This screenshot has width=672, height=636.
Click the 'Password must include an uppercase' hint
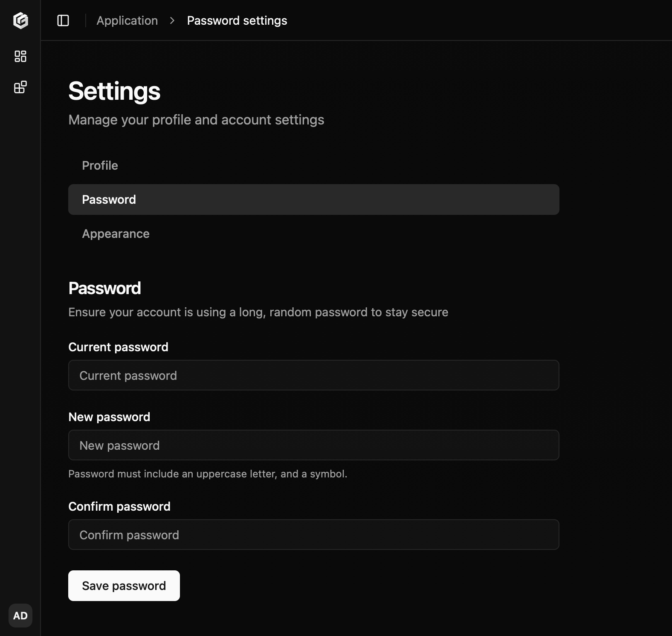coord(208,474)
